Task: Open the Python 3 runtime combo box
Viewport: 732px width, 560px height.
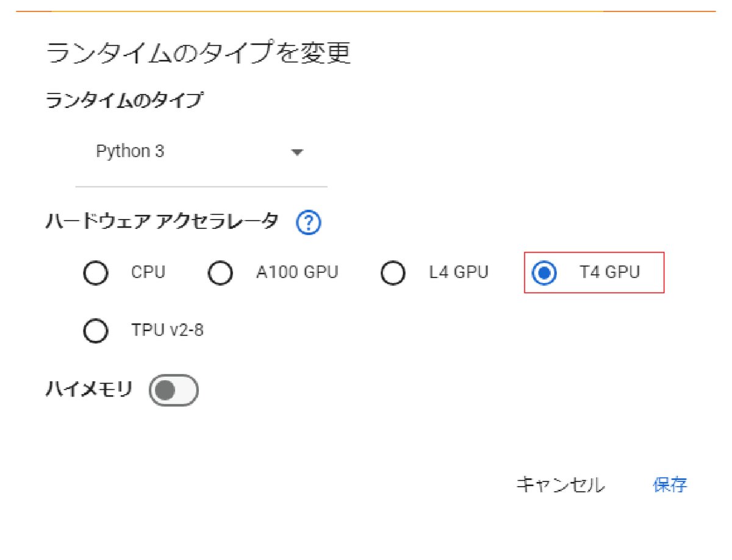Action: (201, 153)
